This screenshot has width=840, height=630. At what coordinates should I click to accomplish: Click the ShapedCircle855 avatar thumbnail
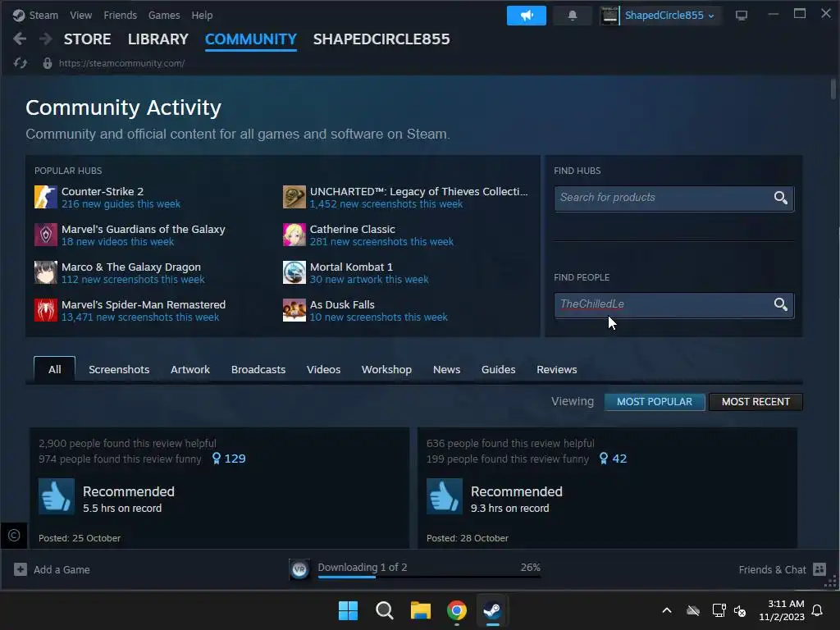coord(609,16)
